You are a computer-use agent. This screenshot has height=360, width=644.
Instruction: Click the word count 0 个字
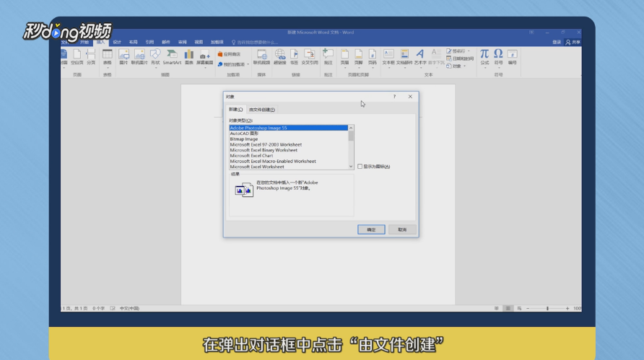click(x=99, y=308)
